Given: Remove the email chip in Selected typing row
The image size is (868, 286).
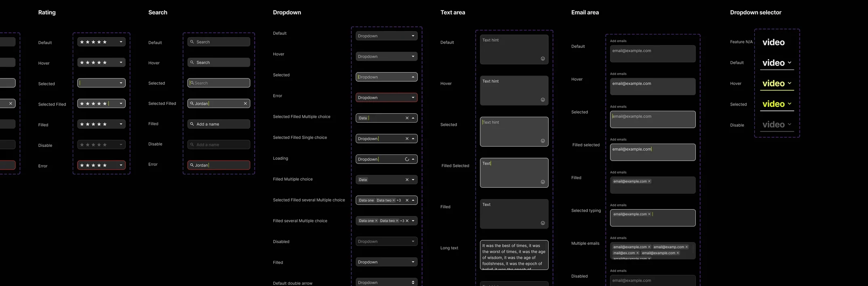Looking at the screenshot, I should pos(649,214).
